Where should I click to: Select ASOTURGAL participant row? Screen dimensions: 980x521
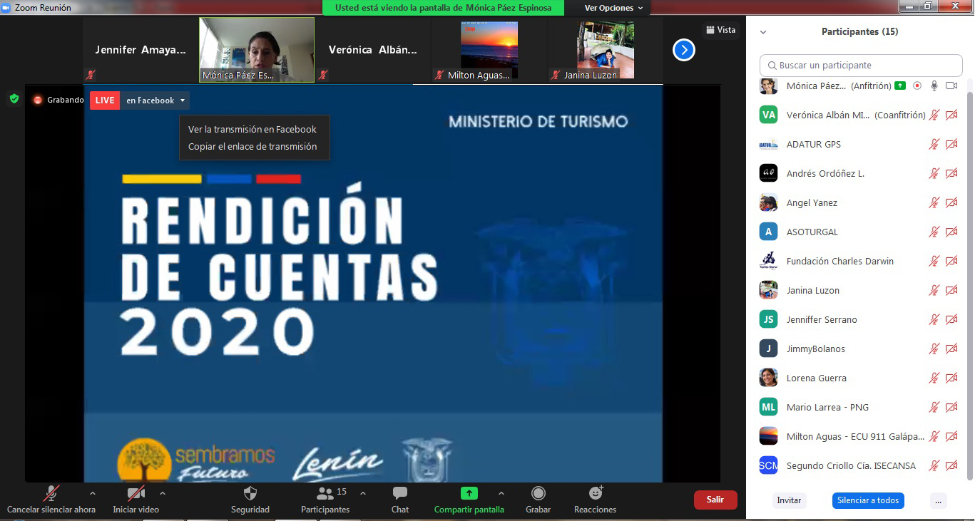[x=859, y=232]
